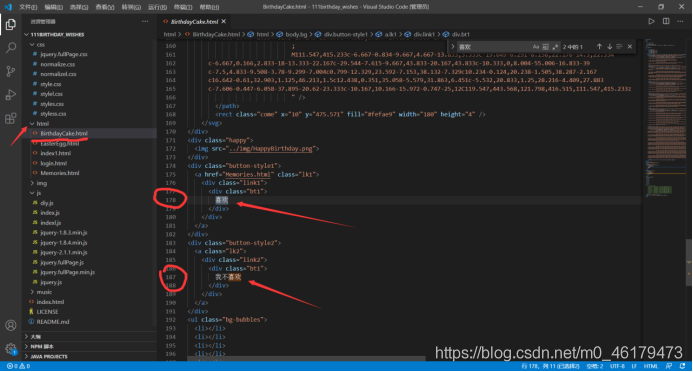Image resolution: width=693 pixels, height=372 pixels.
Task: Follow ../img/HappyBirthday.png link in code
Action: pyautogui.click(x=271, y=149)
